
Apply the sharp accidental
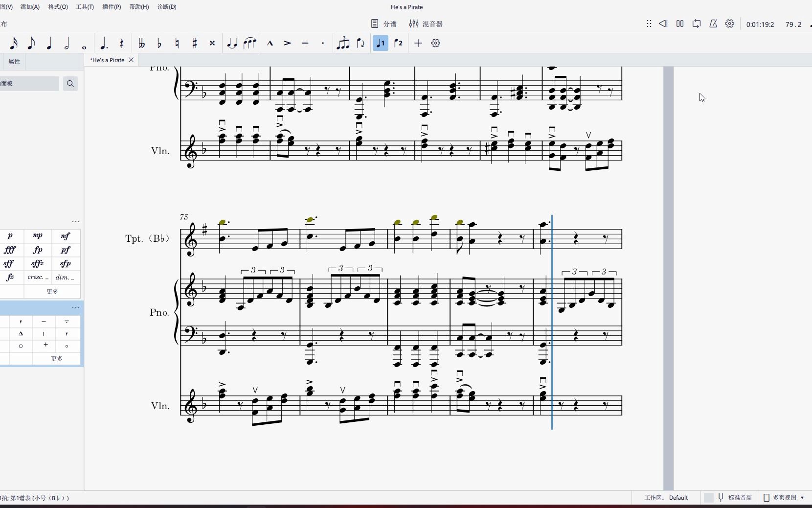[195, 43]
